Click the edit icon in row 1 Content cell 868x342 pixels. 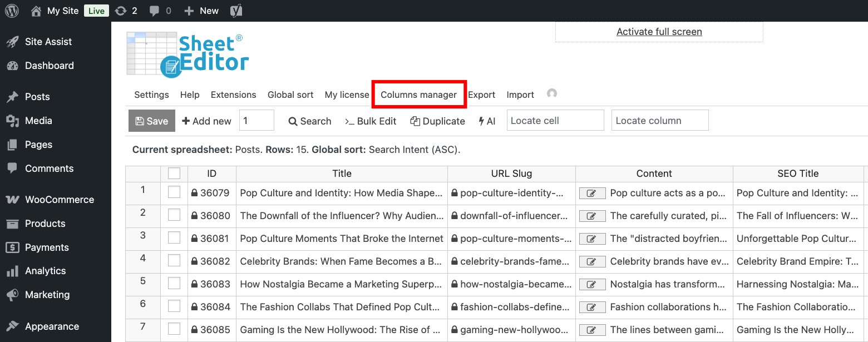click(591, 192)
